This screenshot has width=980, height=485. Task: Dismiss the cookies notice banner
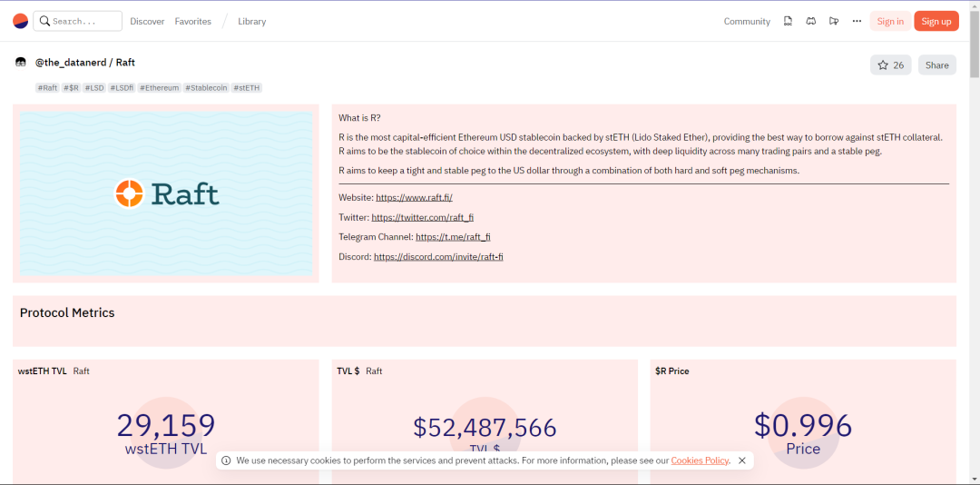[742, 460]
